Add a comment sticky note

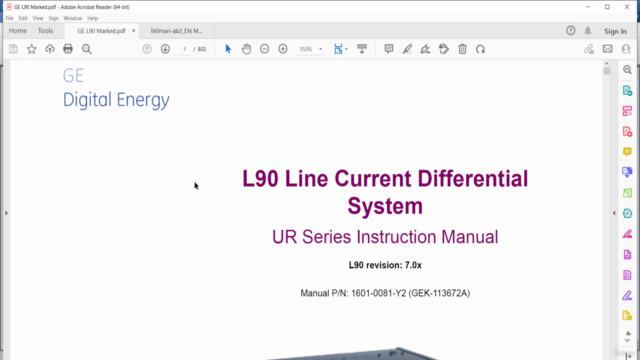389,49
